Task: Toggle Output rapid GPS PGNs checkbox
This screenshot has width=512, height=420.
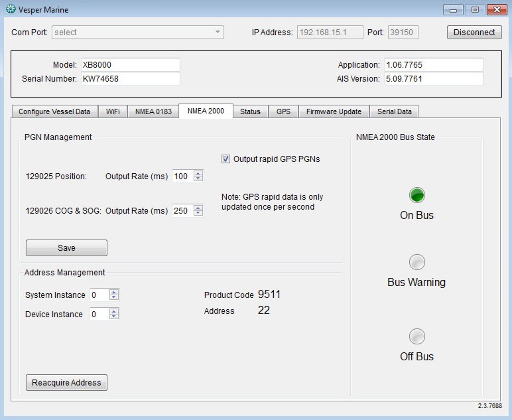Action: click(225, 159)
